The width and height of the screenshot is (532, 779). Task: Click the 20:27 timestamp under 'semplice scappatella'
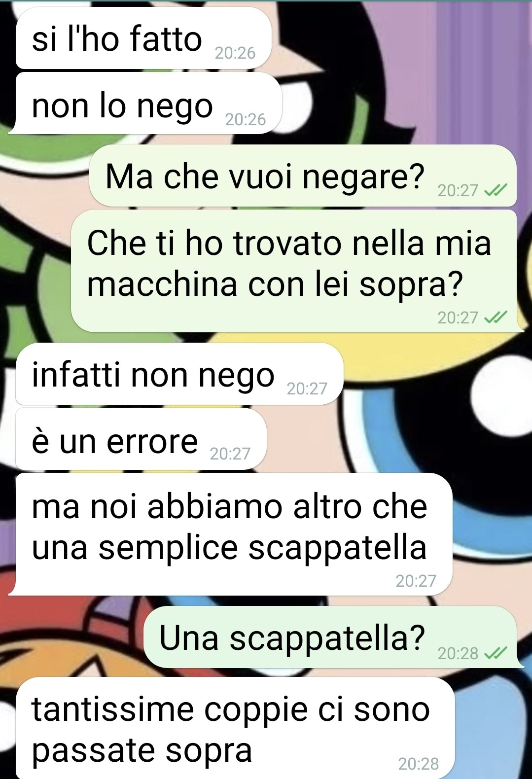pos(416,581)
